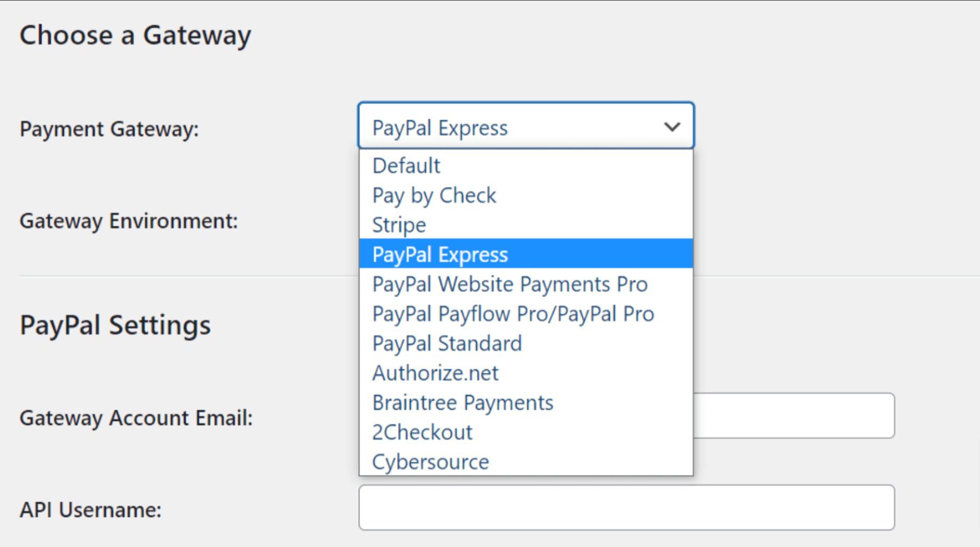This screenshot has width=980, height=547.
Task: Click the Payment Gateway dropdown chevron arrow
Action: (x=672, y=127)
